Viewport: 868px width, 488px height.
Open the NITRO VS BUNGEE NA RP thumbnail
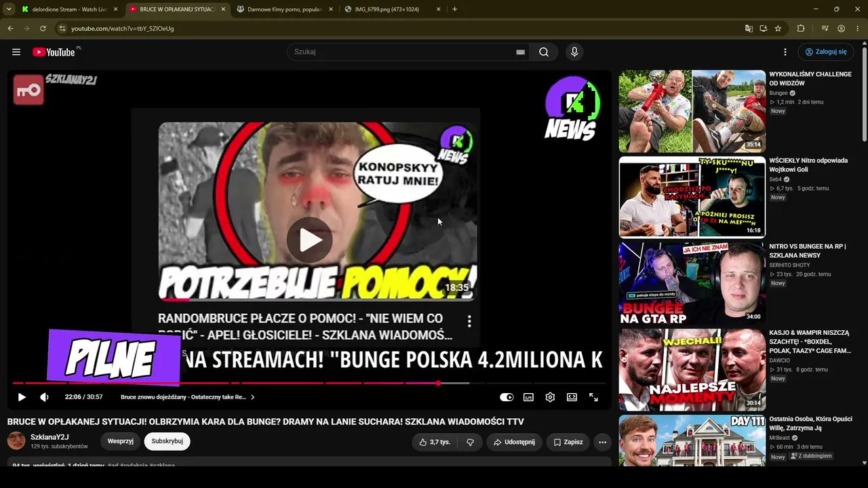tap(692, 283)
